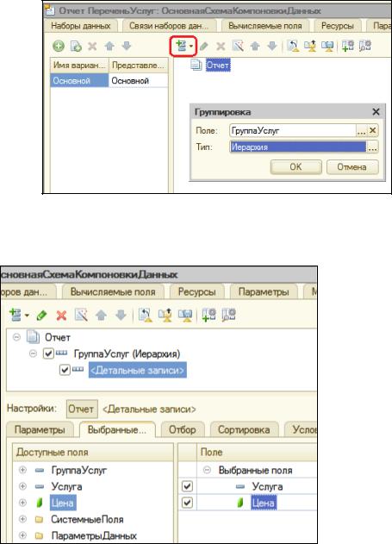Switch to Отбор settings tab

183,429
